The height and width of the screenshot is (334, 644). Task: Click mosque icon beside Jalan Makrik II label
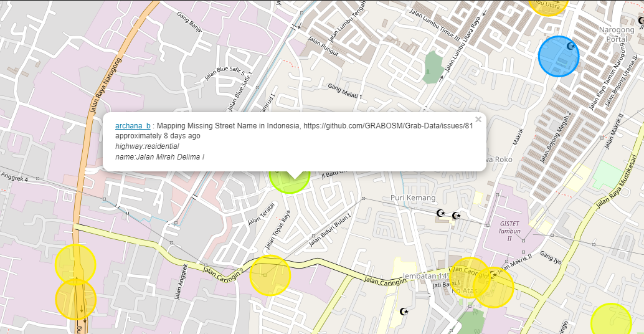tap(494, 274)
